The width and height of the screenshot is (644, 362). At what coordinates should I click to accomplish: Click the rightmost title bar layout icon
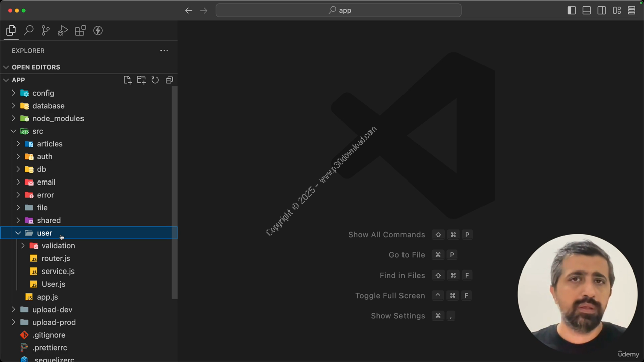tap(632, 10)
